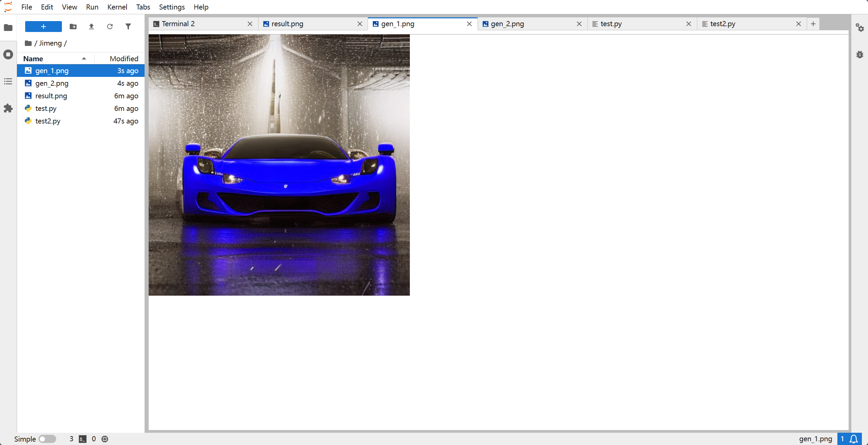Close the gen_2.png tab
The image size is (868, 445).
579,24
